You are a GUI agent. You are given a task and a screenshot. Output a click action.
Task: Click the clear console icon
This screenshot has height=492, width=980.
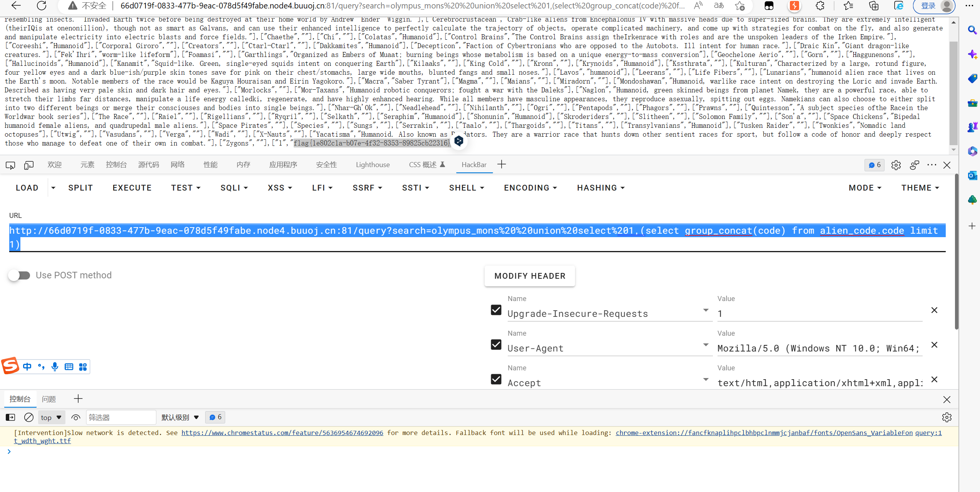point(29,417)
